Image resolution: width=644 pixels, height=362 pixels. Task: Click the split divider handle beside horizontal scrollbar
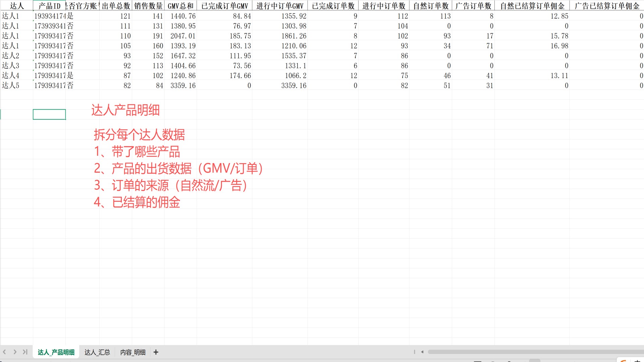415,352
